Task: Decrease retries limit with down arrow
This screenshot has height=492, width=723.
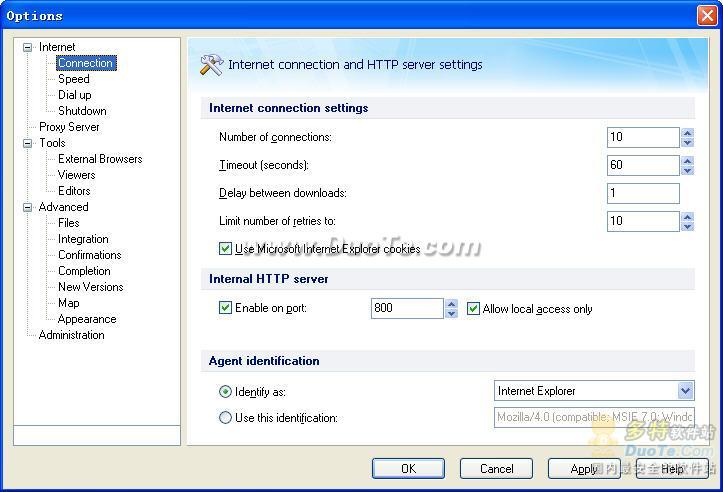Action: (x=687, y=227)
